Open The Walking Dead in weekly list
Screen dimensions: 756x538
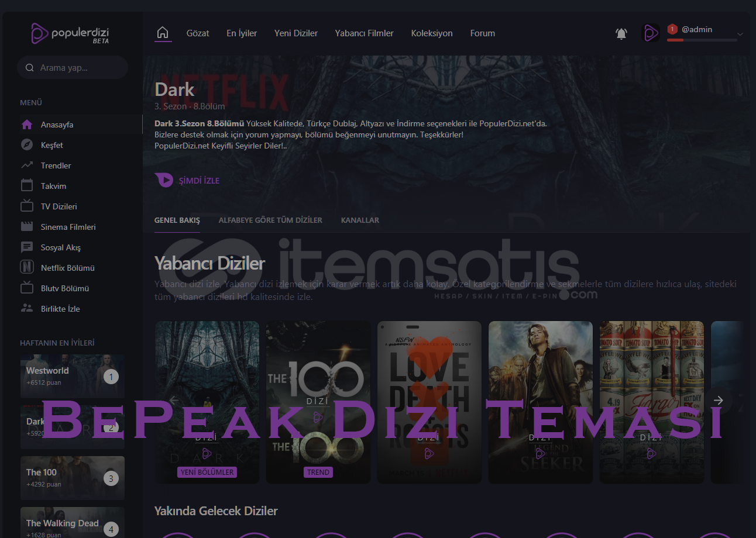(x=73, y=522)
